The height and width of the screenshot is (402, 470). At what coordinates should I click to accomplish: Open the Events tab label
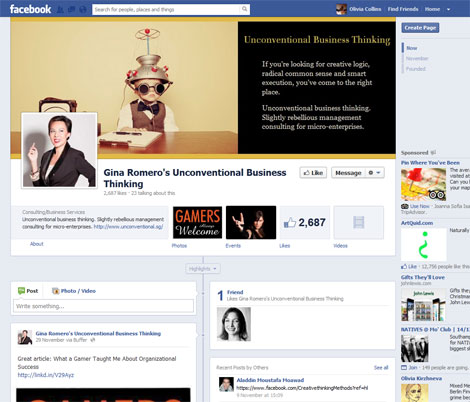pyautogui.click(x=233, y=246)
